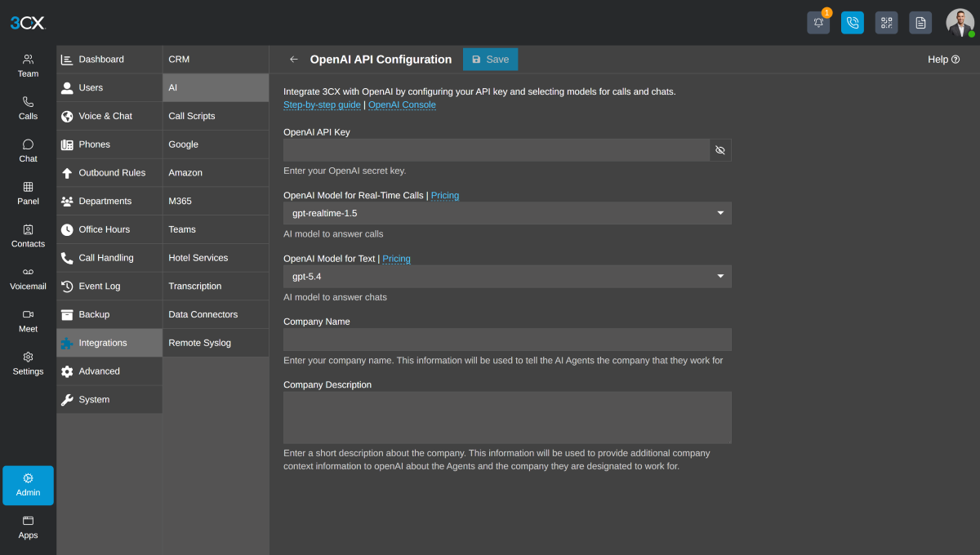Open the notifications bell icon
Screen dimensions: 980x555
(818, 23)
